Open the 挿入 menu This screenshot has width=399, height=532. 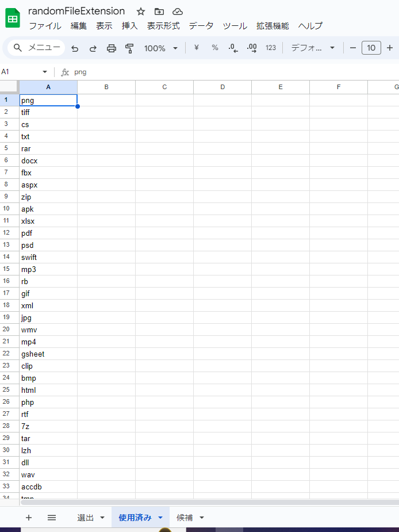point(129,26)
